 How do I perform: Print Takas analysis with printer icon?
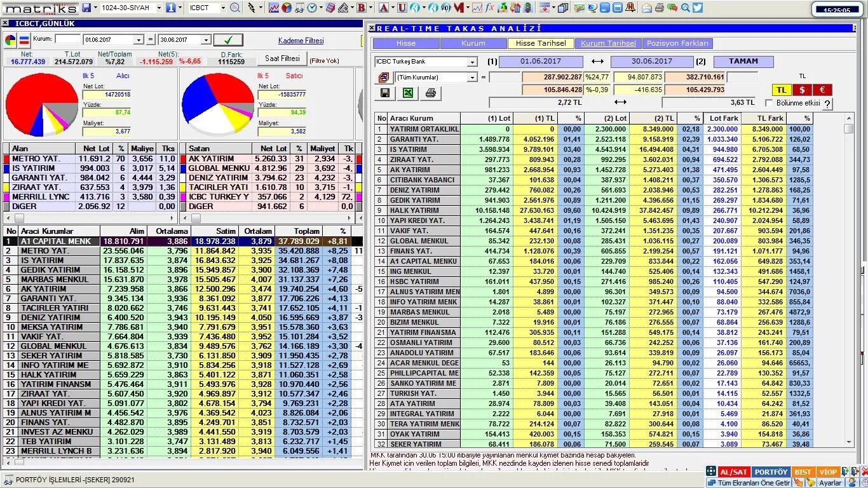click(x=430, y=93)
